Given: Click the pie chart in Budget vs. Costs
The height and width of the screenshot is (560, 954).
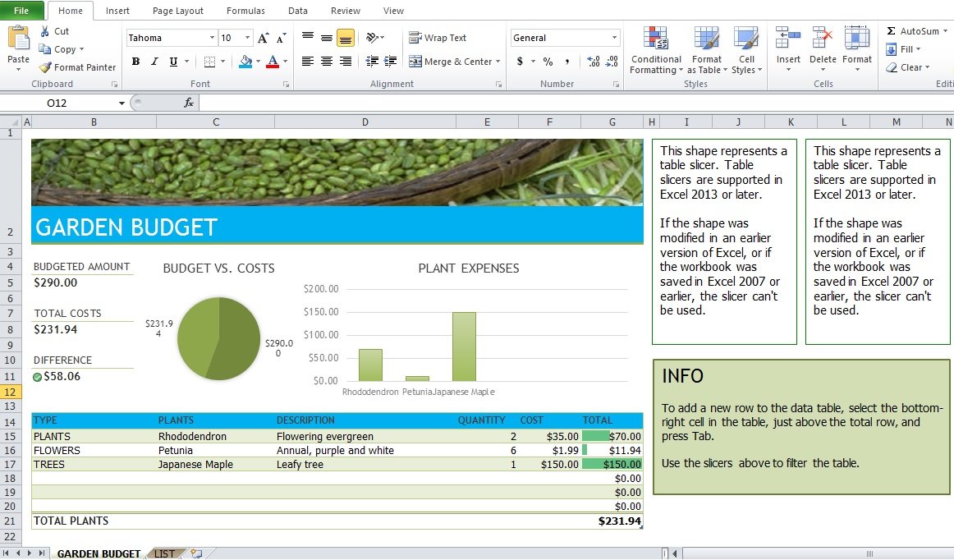Looking at the screenshot, I should [x=218, y=338].
